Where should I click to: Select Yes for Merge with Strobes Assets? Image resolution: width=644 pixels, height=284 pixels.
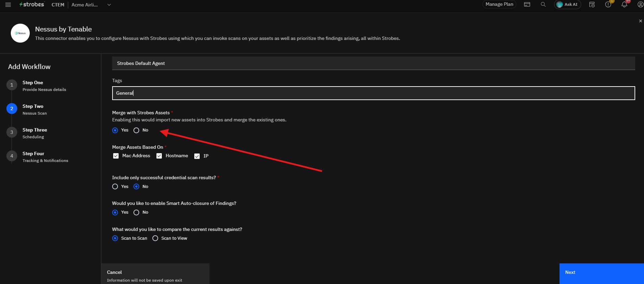pyautogui.click(x=115, y=130)
